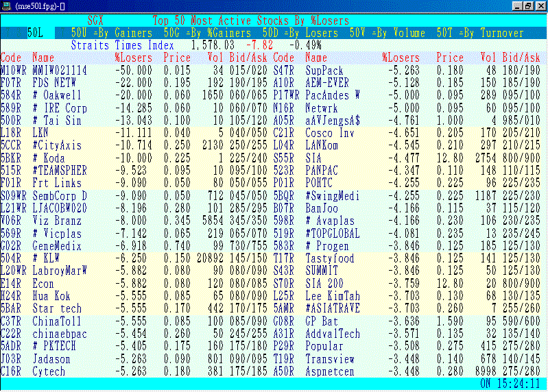548x392 pixels.
Task: Click the BanJoo stock name
Action: 321,208
